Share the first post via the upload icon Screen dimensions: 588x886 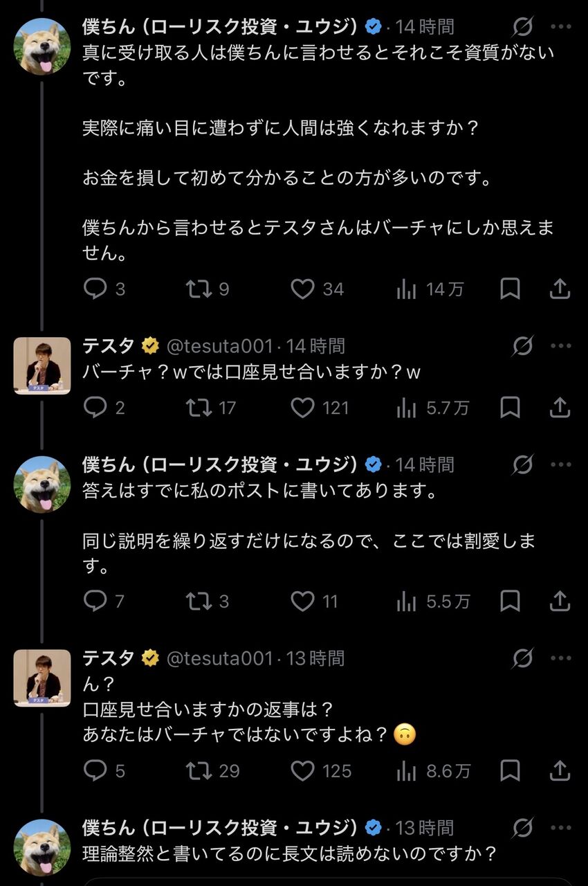click(x=560, y=289)
